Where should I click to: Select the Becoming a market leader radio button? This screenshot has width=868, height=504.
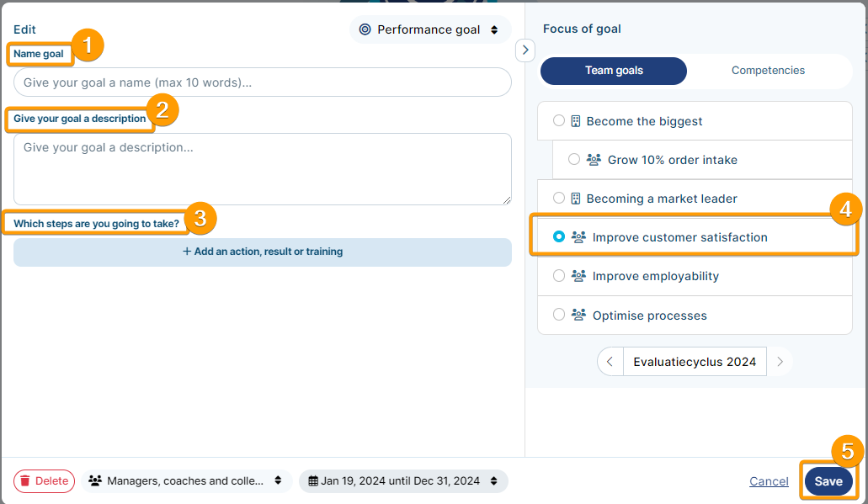click(x=559, y=198)
